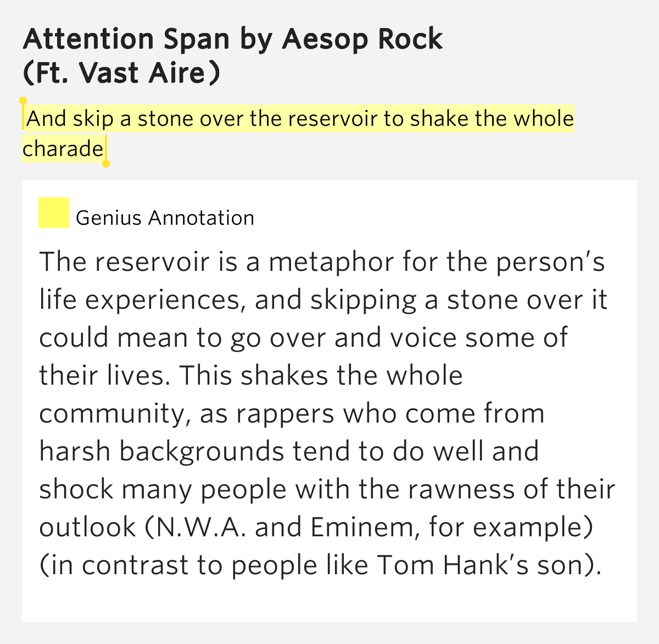Image resolution: width=659 pixels, height=644 pixels.
Task: Click the phrase shock many people
Action: pyautogui.click(x=163, y=490)
